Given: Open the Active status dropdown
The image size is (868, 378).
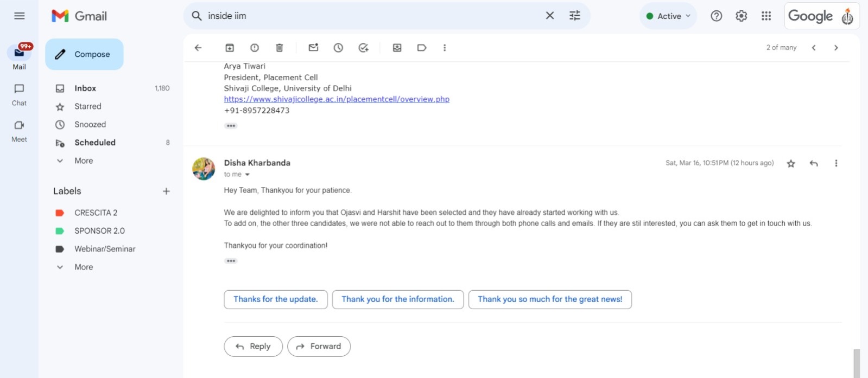Looking at the screenshot, I should point(668,16).
